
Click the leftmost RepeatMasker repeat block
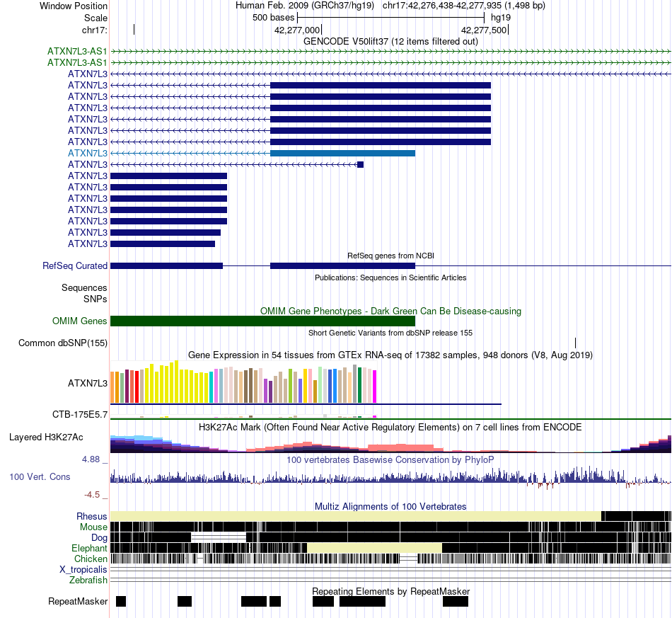(x=121, y=601)
